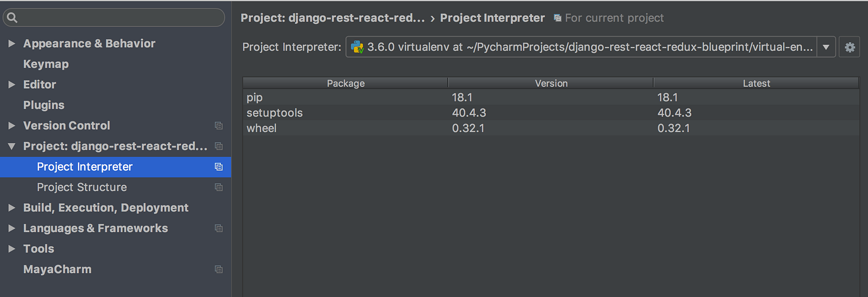Image resolution: width=868 pixels, height=297 pixels.
Task: Expand the Editor settings section
Action: click(x=11, y=85)
